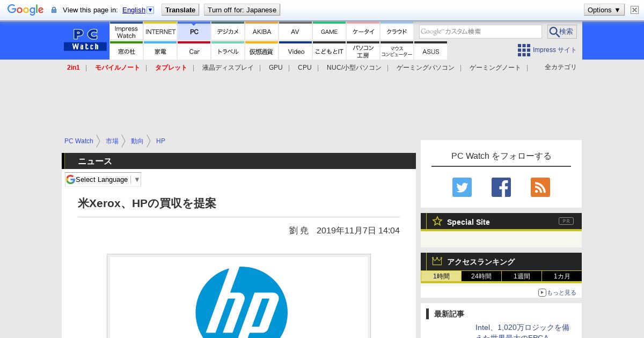This screenshot has height=338, width=644.
Task: Open the AV nav tab
Action: [x=296, y=32]
